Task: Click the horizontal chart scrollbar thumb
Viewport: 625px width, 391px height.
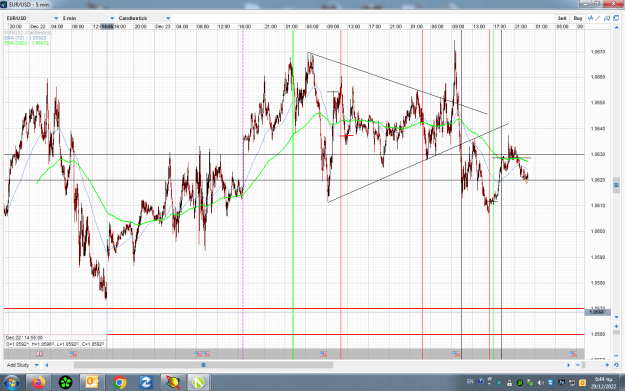Action: [x=203, y=365]
